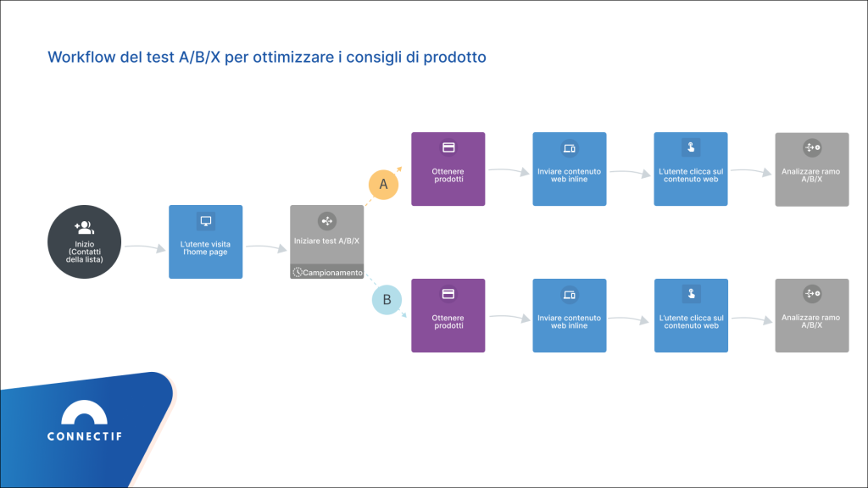Click the workflow title heading text
Screen dimensions: 868x488
click(x=267, y=58)
